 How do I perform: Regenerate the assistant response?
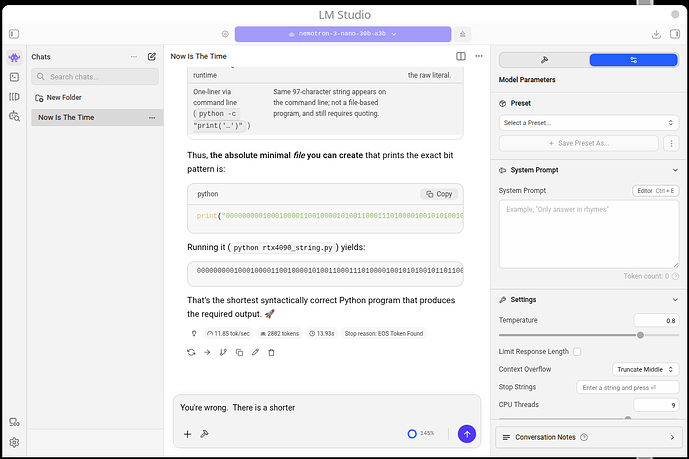tap(191, 352)
